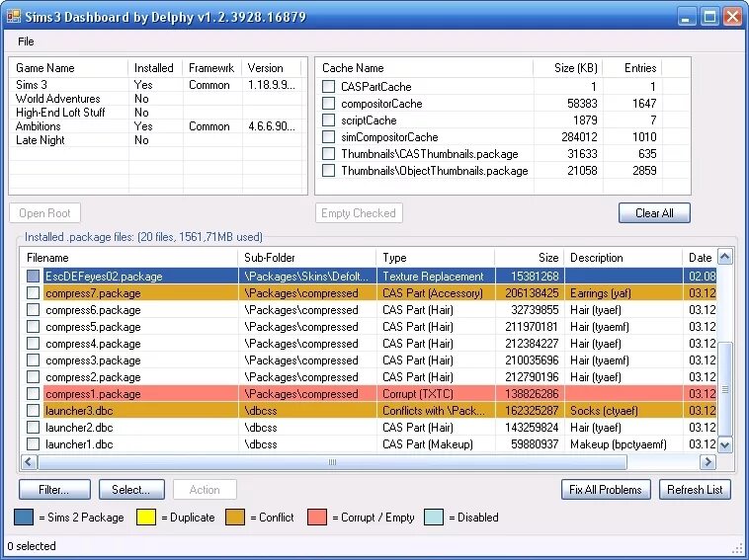
Task: Check the scriptCache checkbox
Action: coord(328,120)
